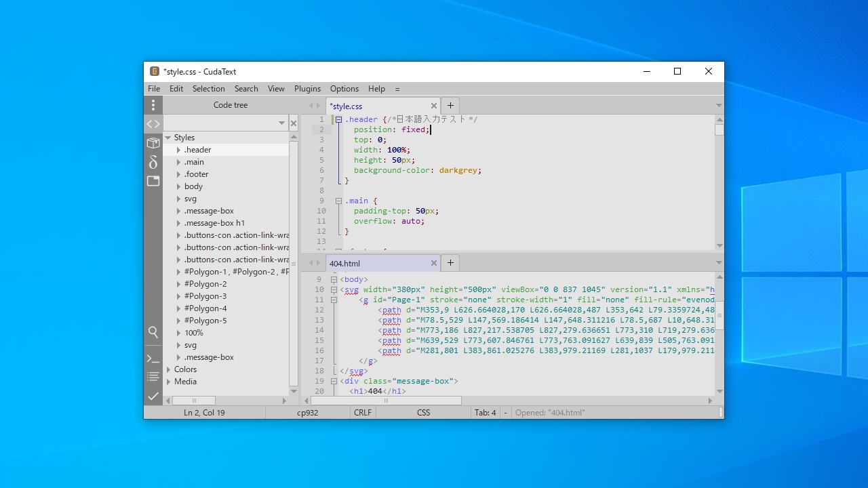This screenshot has height=488, width=868.
Task: Click Ln 2, Col 19 in status bar
Action: [x=204, y=413]
